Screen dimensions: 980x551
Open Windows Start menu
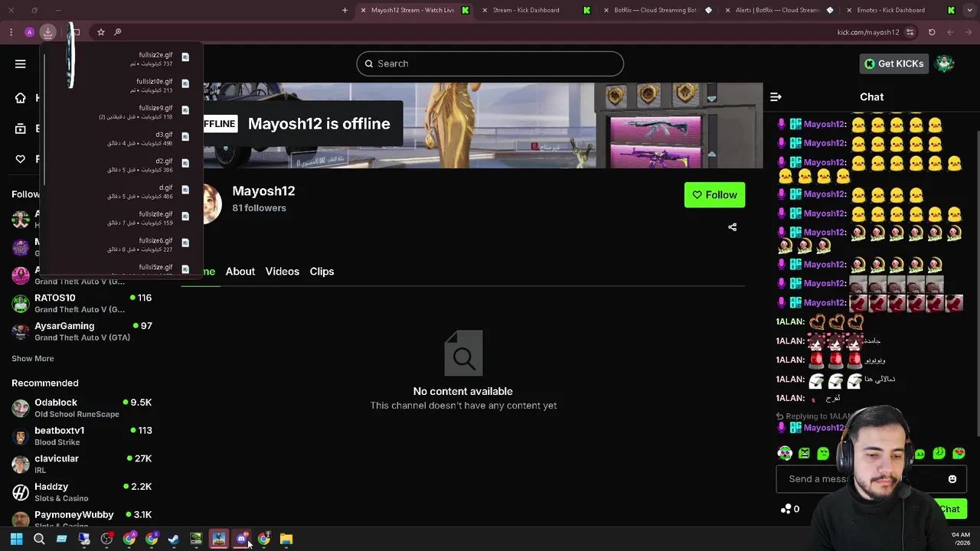pyautogui.click(x=16, y=539)
